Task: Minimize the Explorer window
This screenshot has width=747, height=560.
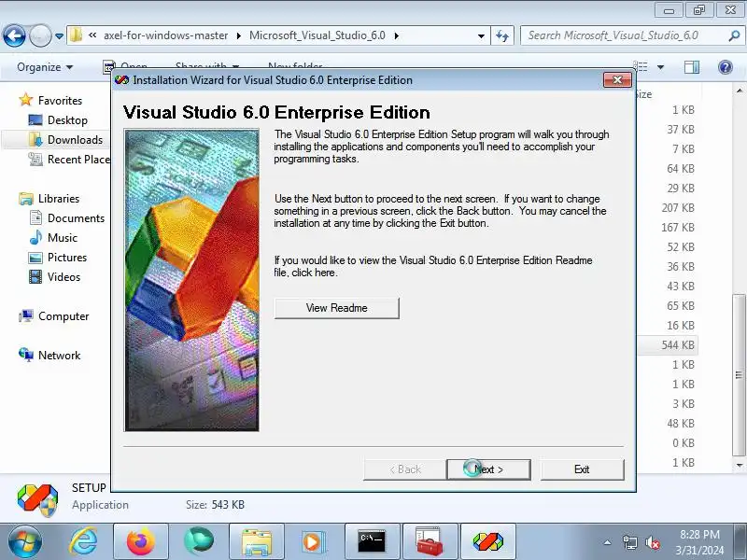Action: point(669,10)
